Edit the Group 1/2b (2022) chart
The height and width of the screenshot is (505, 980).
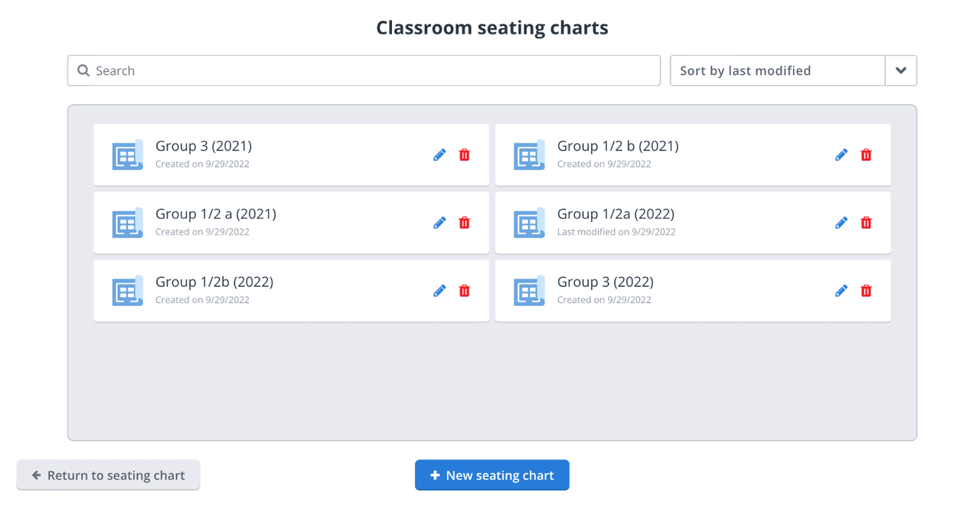pos(439,292)
